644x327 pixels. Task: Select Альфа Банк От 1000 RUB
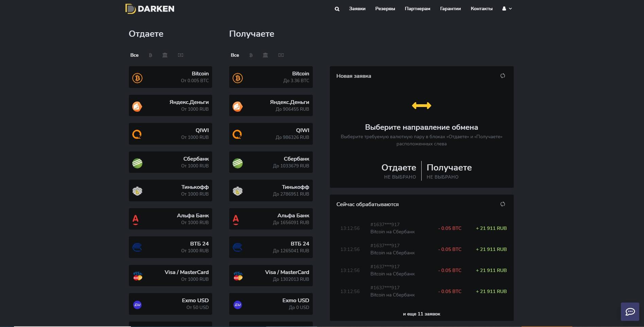click(x=170, y=219)
